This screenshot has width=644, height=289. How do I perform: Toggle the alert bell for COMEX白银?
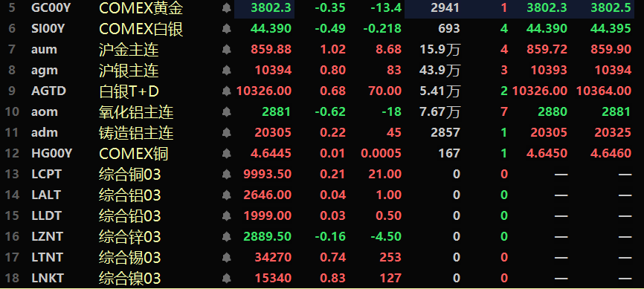coord(226,29)
